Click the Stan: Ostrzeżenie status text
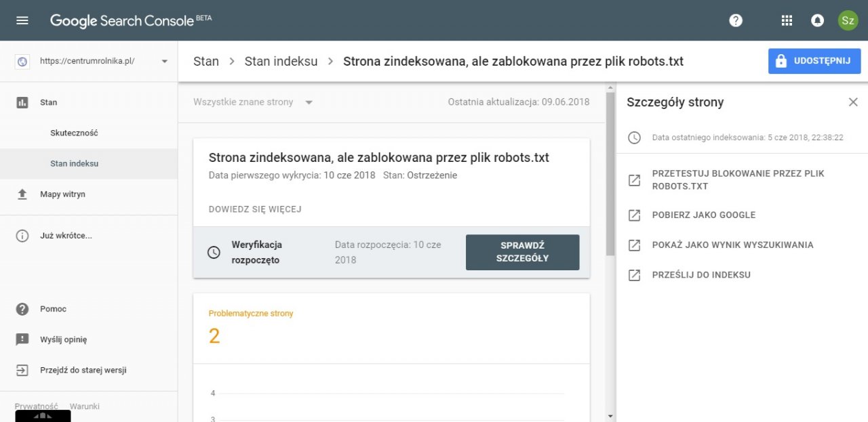Screen dimensions: 868x422 pos(420,175)
